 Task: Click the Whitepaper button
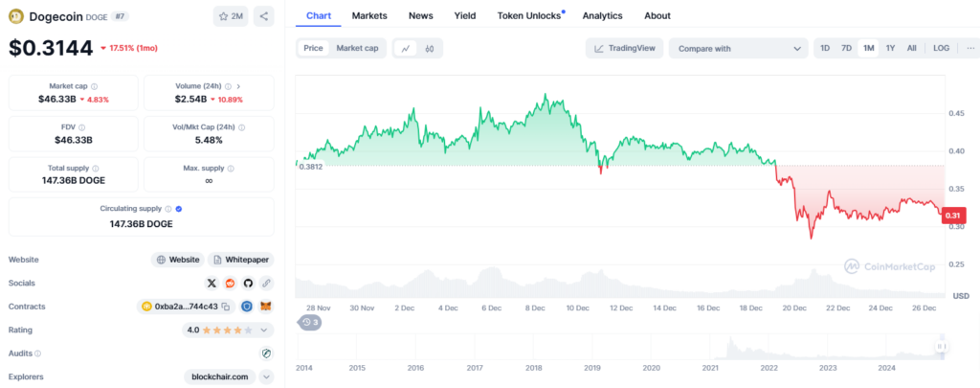coord(240,260)
